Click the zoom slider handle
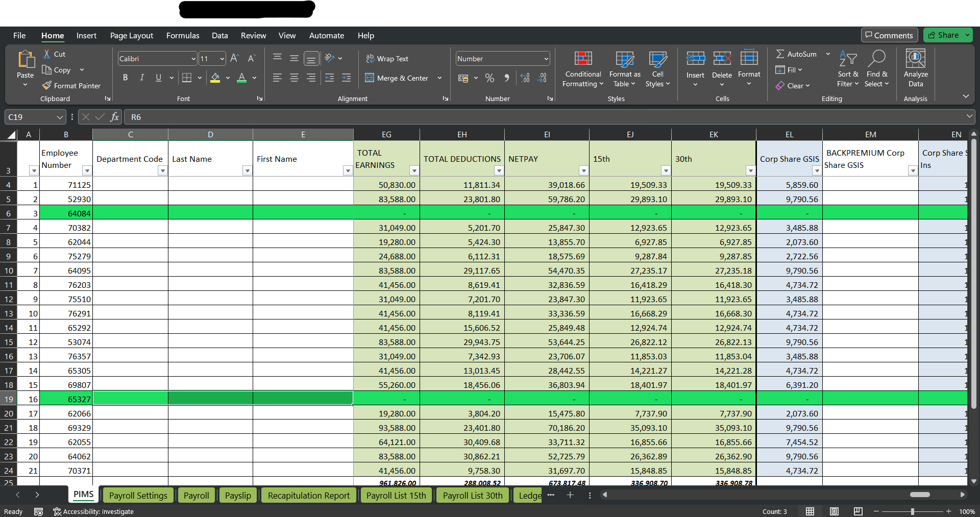 (913, 511)
